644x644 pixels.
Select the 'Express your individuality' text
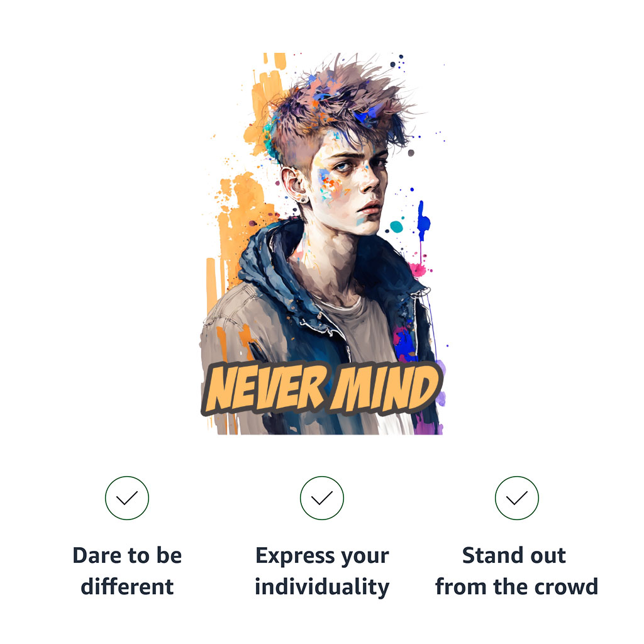322,571
